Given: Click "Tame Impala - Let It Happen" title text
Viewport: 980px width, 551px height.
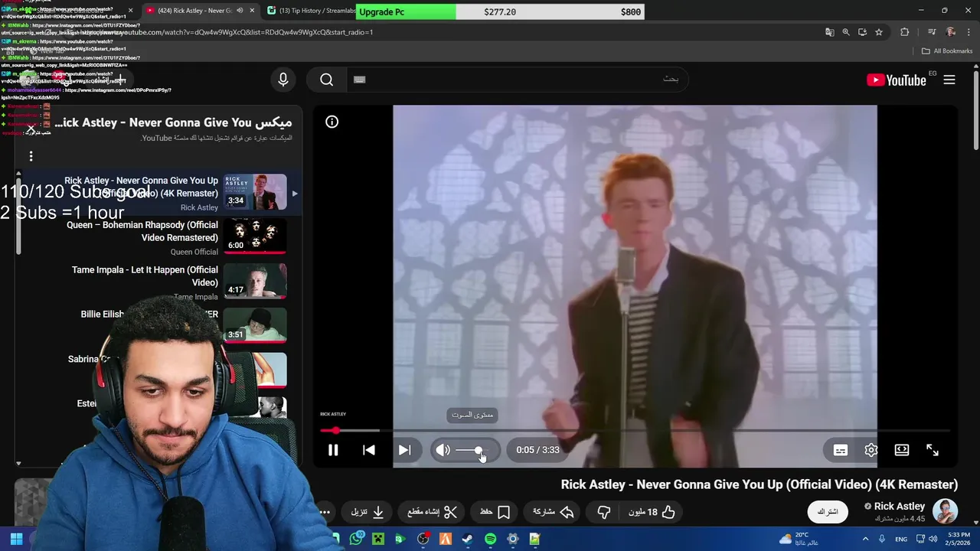Looking at the screenshot, I should tap(145, 276).
